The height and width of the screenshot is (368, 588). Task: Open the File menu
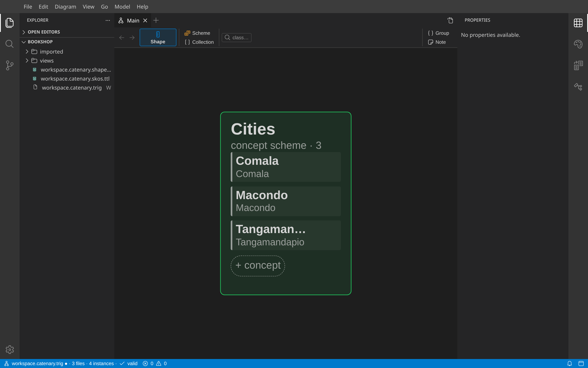(28, 7)
